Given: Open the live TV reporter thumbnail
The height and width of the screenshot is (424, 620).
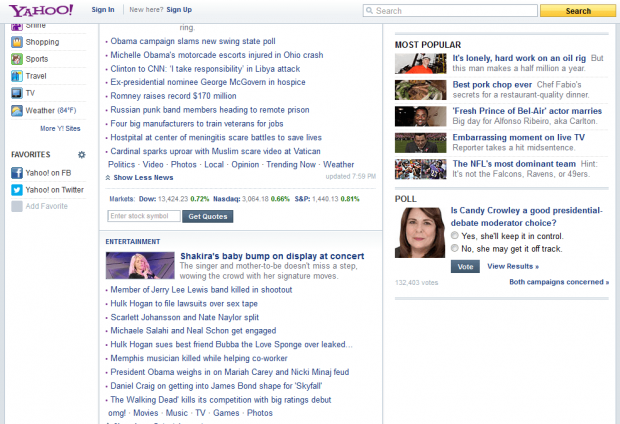Looking at the screenshot, I should [420, 143].
